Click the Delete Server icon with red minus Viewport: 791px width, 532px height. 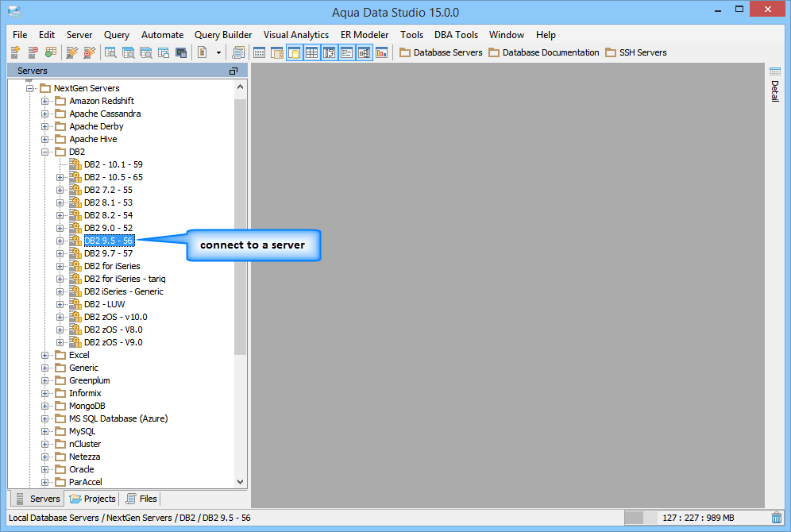pyautogui.click(x=33, y=52)
